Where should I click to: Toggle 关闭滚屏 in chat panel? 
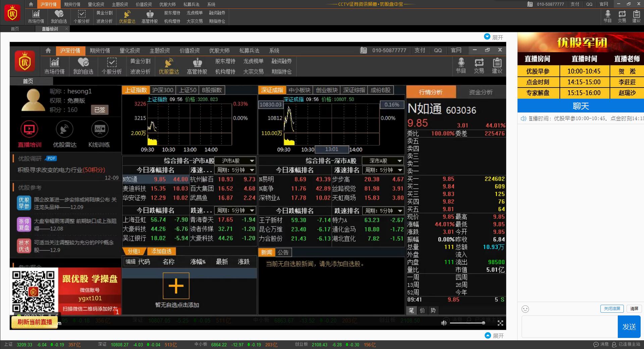pyautogui.click(x=612, y=309)
